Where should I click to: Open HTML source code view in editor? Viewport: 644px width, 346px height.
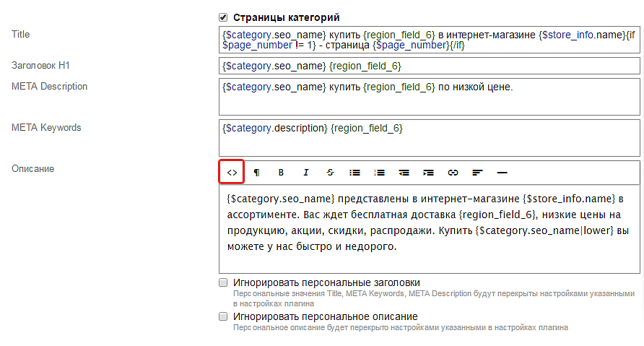coord(232,172)
